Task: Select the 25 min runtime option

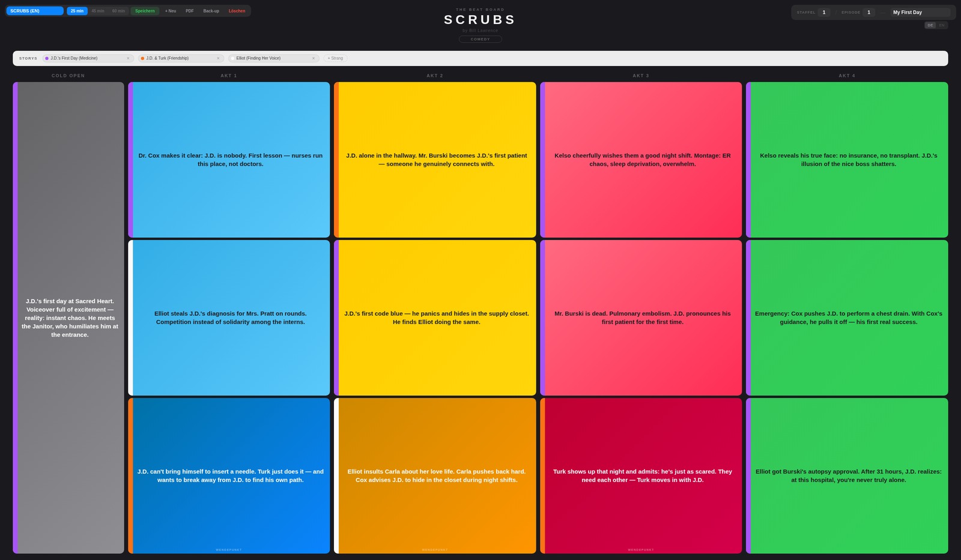Action: coord(77,11)
